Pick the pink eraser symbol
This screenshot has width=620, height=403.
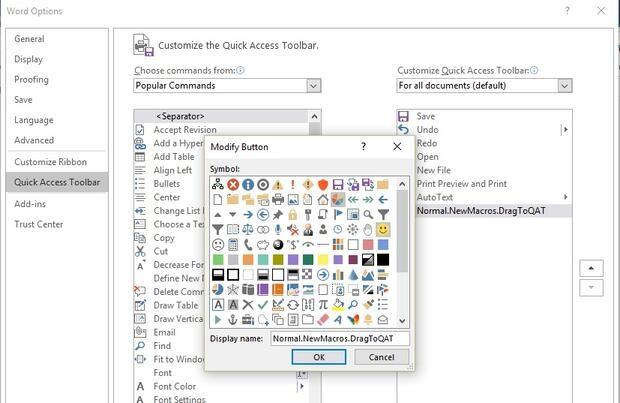(323, 320)
